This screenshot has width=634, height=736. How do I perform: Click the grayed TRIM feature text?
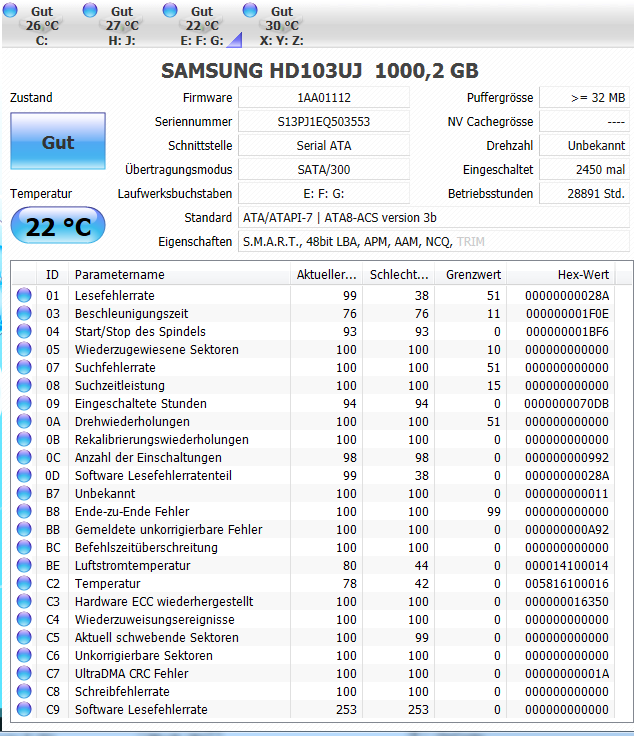(471, 242)
